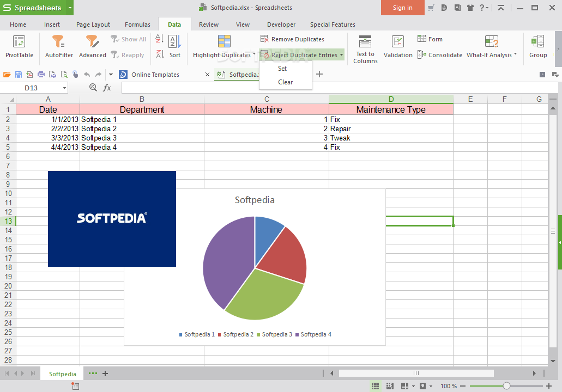
Task: Expand the Highlight Duplicates dropdown arrow
Action: click(x=254, y=54)
